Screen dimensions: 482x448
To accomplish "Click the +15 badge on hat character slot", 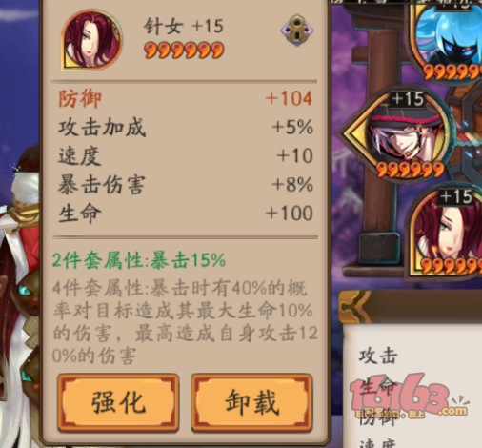I will point(408,99).
